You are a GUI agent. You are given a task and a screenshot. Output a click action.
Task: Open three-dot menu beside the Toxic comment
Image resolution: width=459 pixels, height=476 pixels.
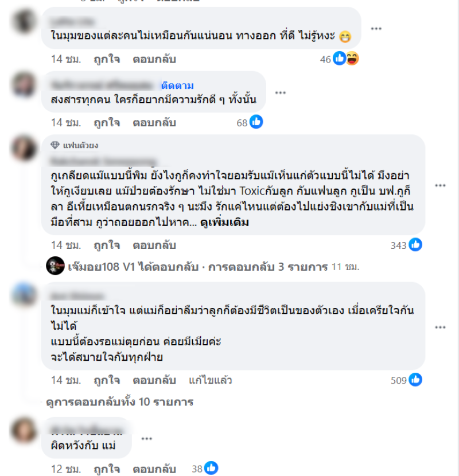440,185
